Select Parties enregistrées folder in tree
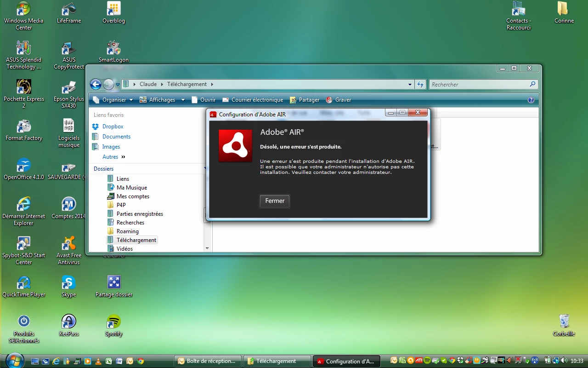Viewport: 588px width, 368px height. [x=135, y=214]
